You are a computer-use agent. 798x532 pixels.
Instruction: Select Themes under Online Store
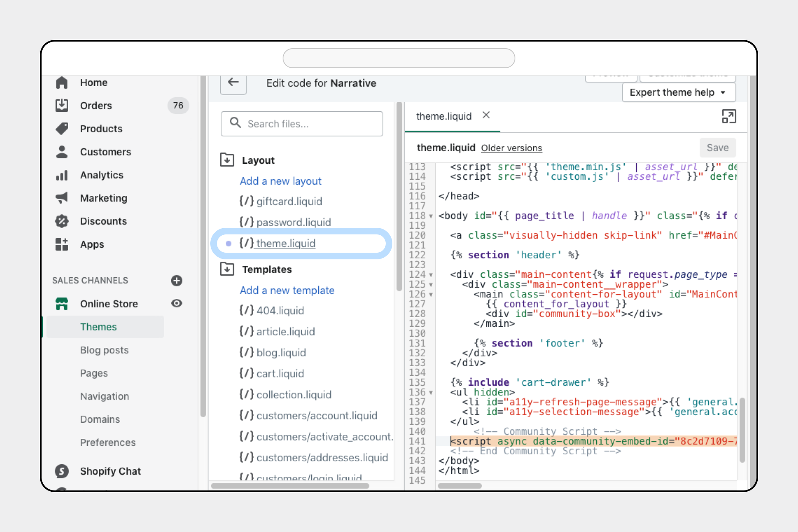click(105, 327)
